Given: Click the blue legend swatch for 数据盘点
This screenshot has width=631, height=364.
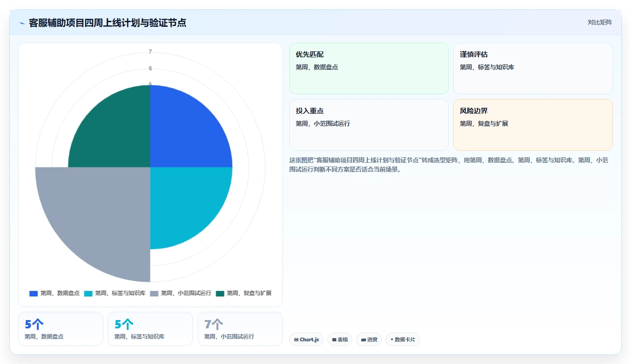Looking at the screenshot, I should point(33,293).
